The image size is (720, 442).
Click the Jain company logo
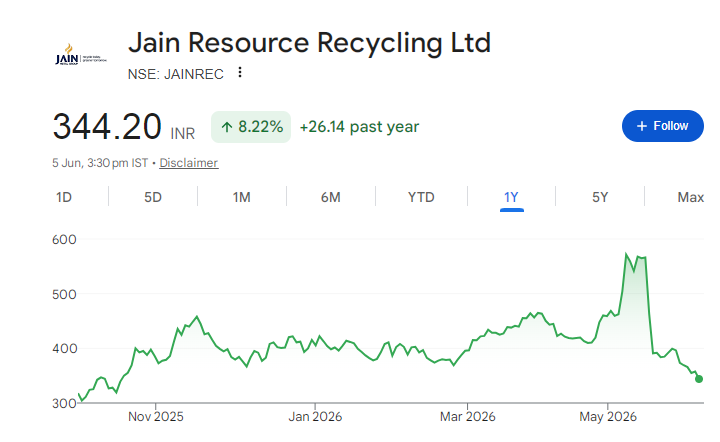pyautogui.click(x=81, y=56)
